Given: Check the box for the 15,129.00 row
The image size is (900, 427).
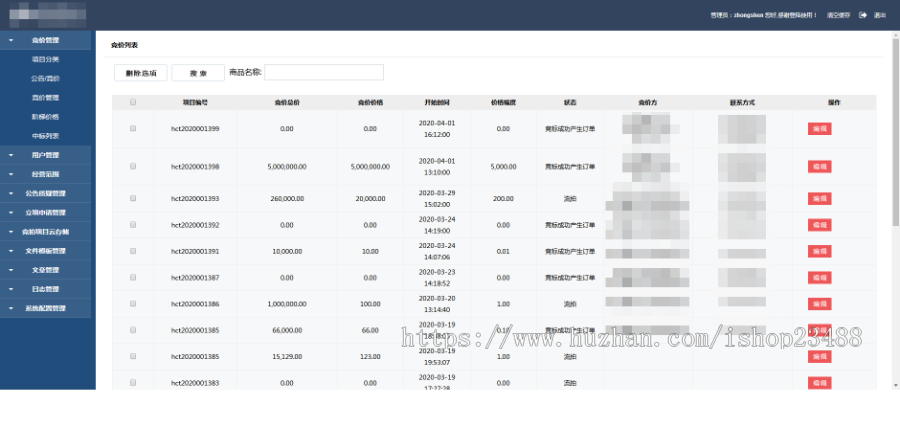Looking at the screenshot, I should tap(133, 356).
